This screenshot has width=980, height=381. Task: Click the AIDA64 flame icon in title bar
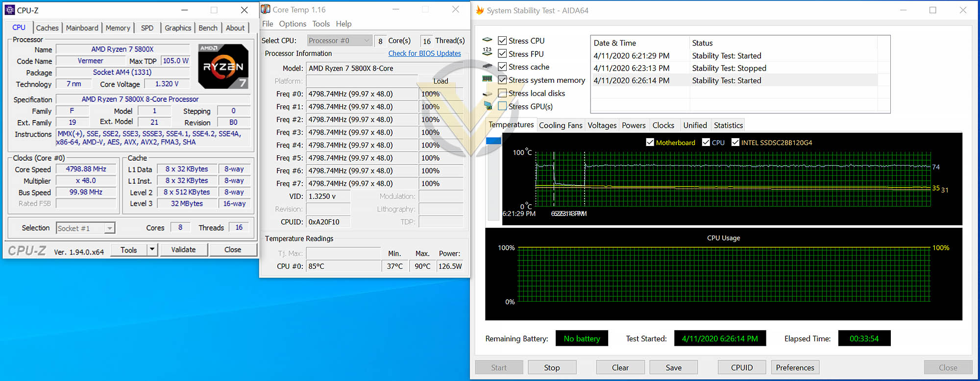tap(480, 10)
